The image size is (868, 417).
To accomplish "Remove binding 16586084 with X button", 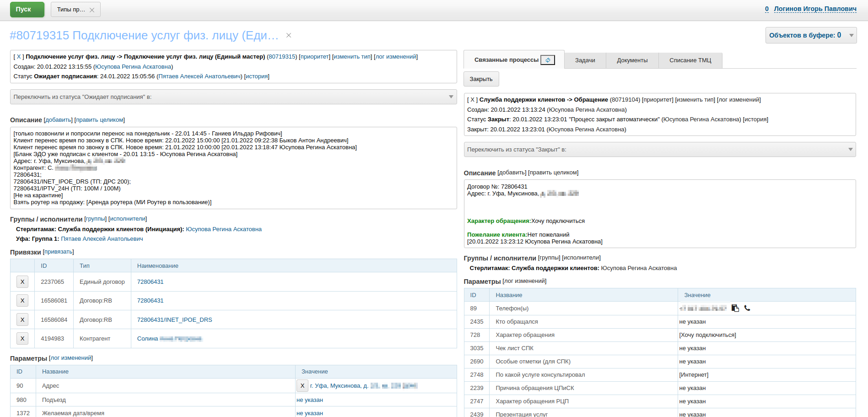I will 22,320.
